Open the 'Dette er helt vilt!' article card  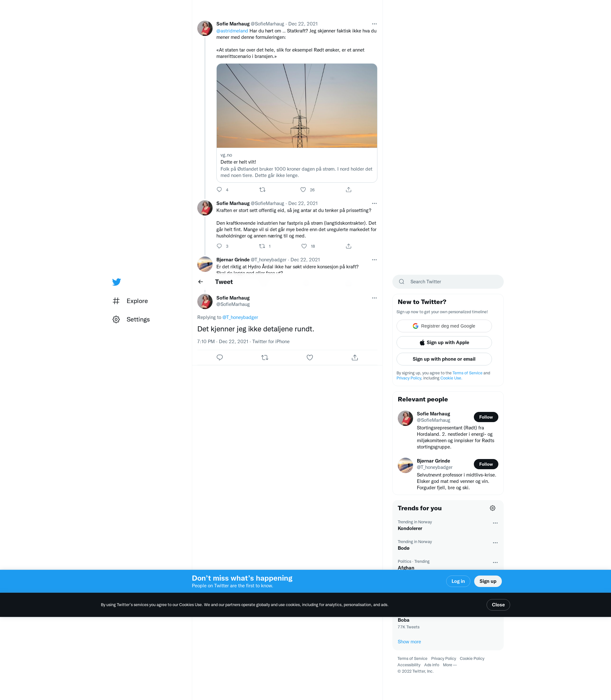(297, 166)
